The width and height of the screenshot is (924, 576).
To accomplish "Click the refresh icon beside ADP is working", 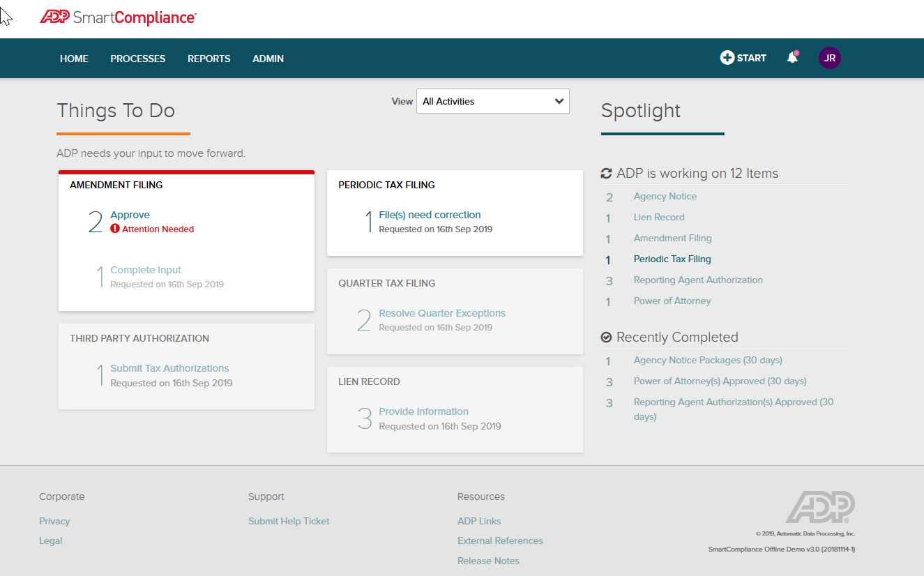I will pos(606,172).
